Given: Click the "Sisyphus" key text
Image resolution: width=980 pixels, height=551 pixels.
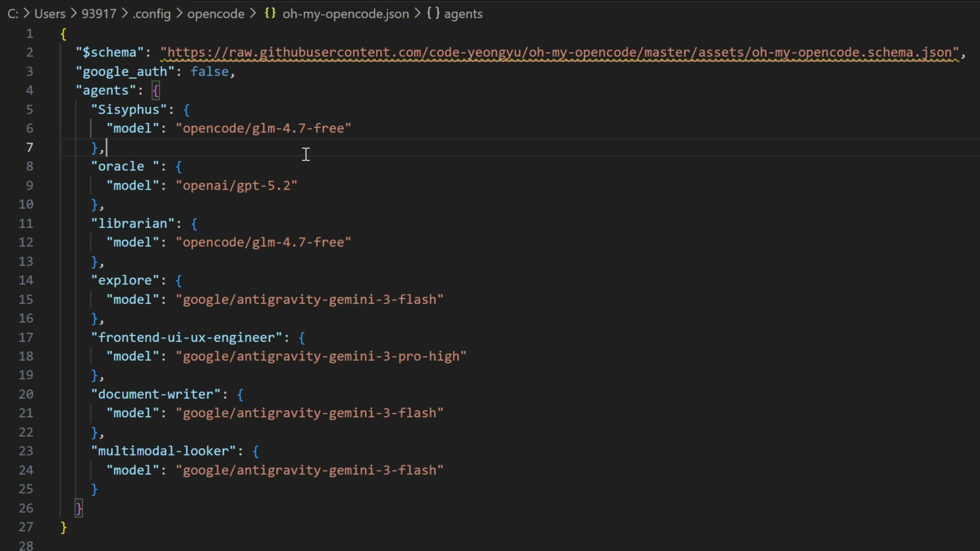Looking at the screenshot, I should (x=129, y=109).
